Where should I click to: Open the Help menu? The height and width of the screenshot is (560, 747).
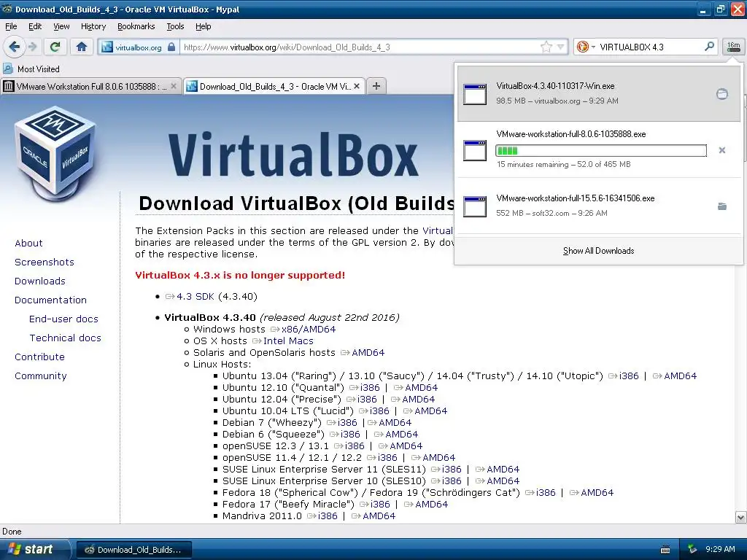pyautogui.click(x=203, y=26)
